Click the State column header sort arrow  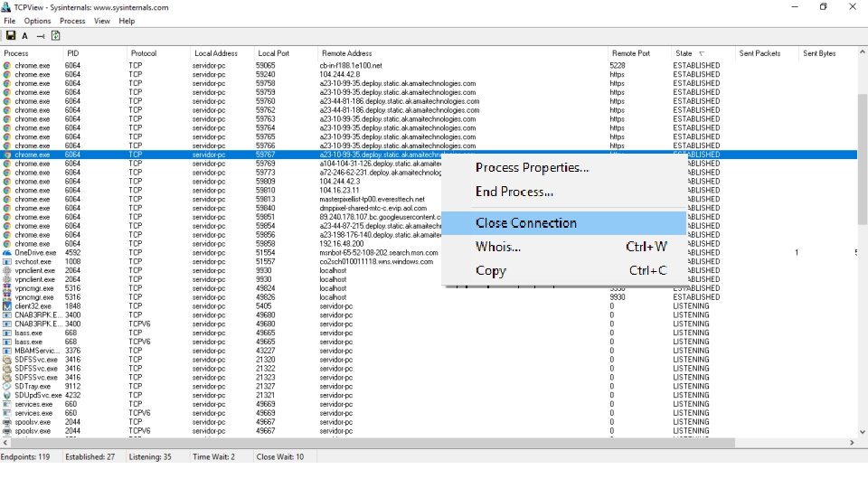click(702, 53)
